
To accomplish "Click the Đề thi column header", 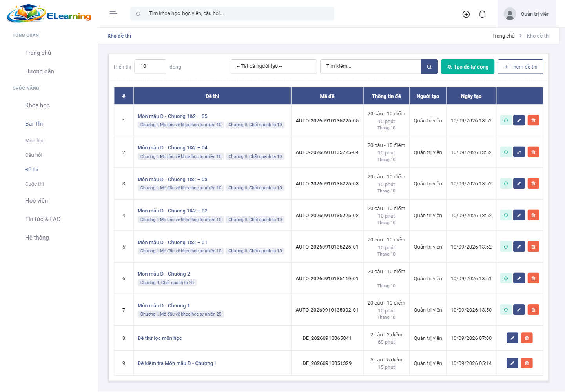I will tap(212, 96).
